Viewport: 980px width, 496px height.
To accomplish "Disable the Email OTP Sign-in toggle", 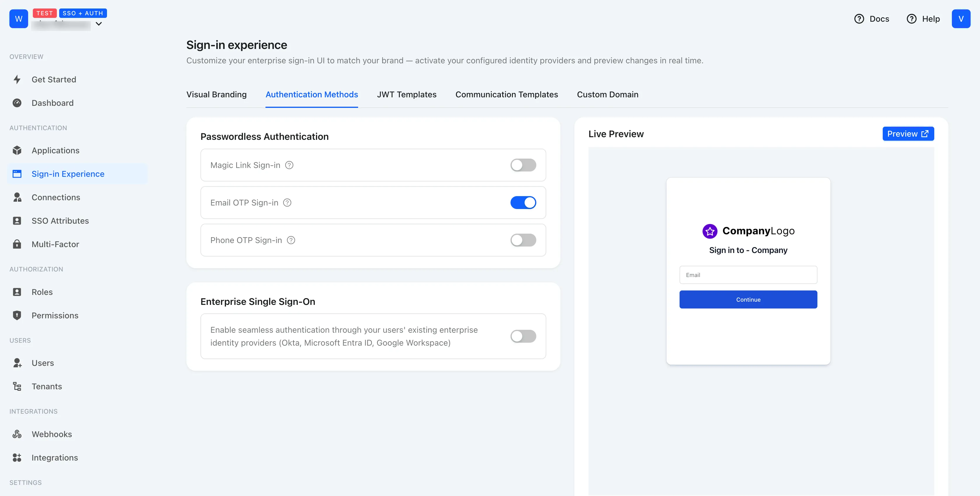I will [x=523, y=203].
